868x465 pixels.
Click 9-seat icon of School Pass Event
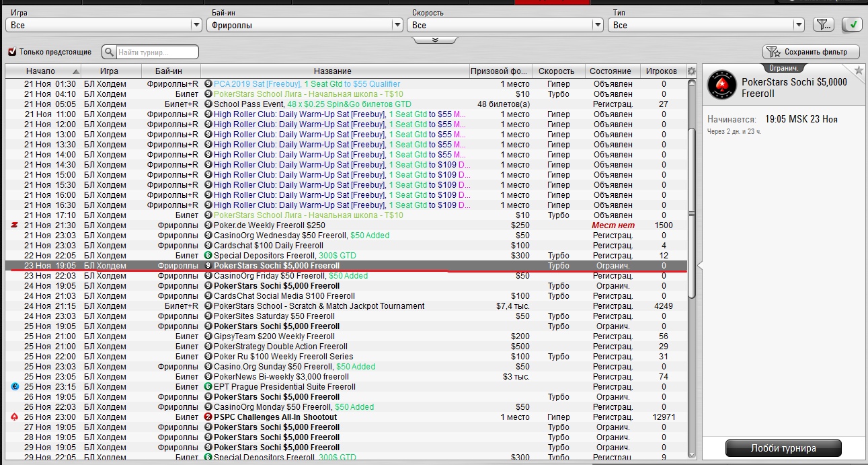tap(208, 104)
